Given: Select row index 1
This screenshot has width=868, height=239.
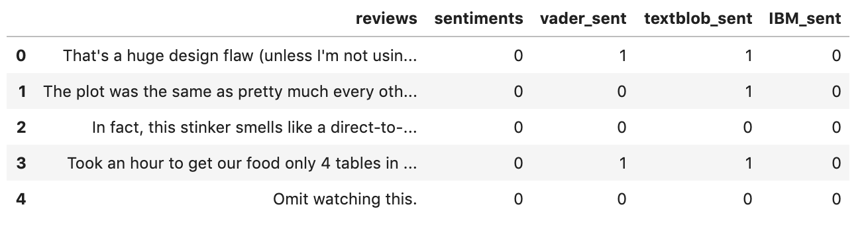Looking at the screenshot, I should (22, 92).
